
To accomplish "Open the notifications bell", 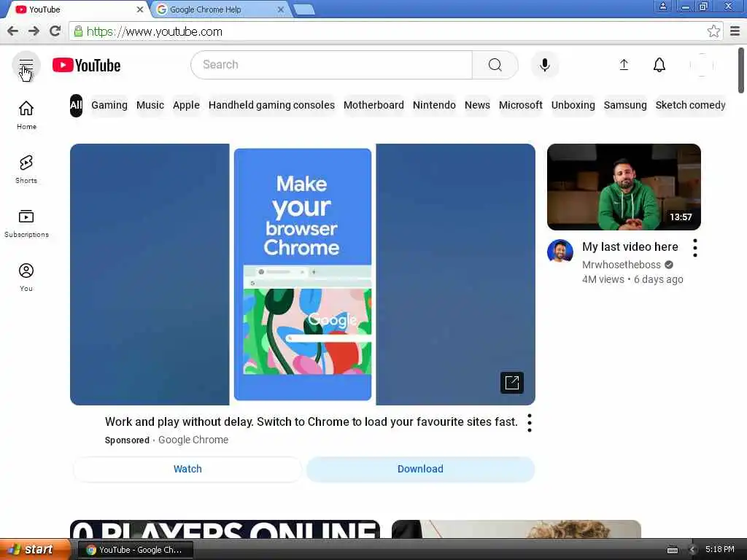I will click(x=659, y=65).
